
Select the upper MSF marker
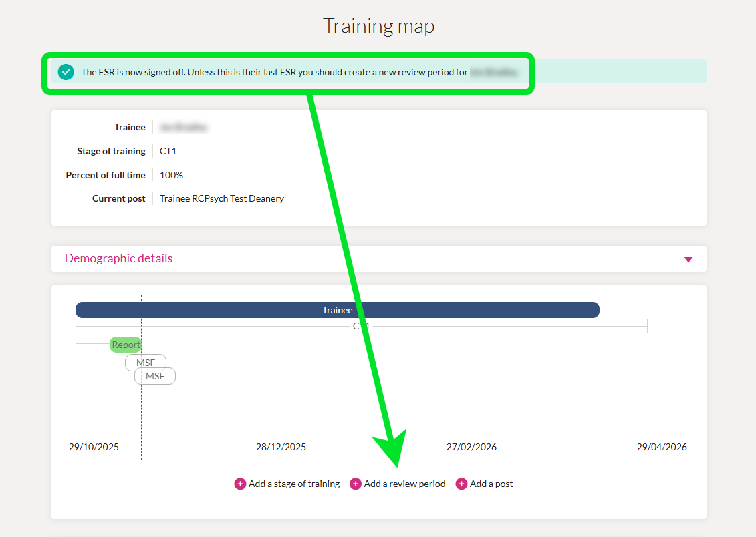146,363
